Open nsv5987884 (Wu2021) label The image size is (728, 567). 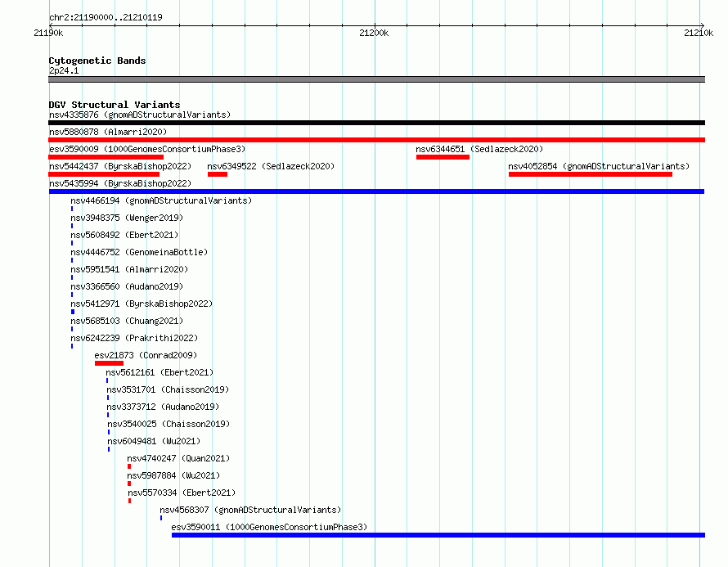click(x=173, y=475)
